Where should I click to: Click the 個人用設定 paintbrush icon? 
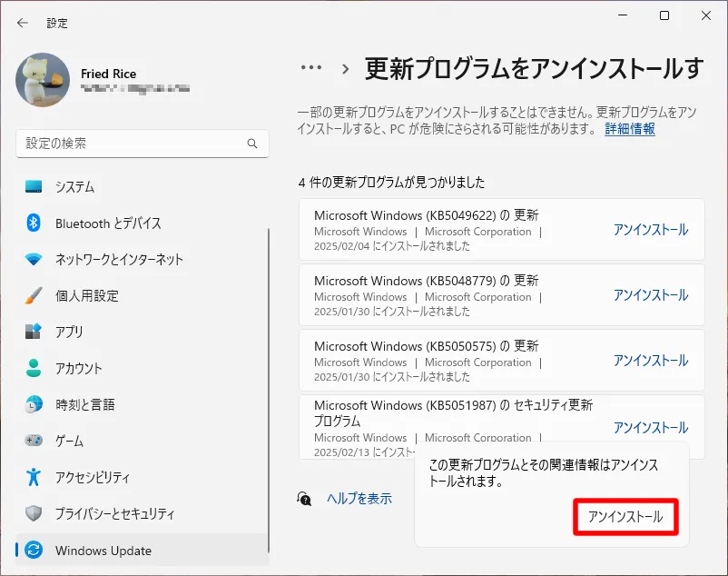tap(34, 295)
